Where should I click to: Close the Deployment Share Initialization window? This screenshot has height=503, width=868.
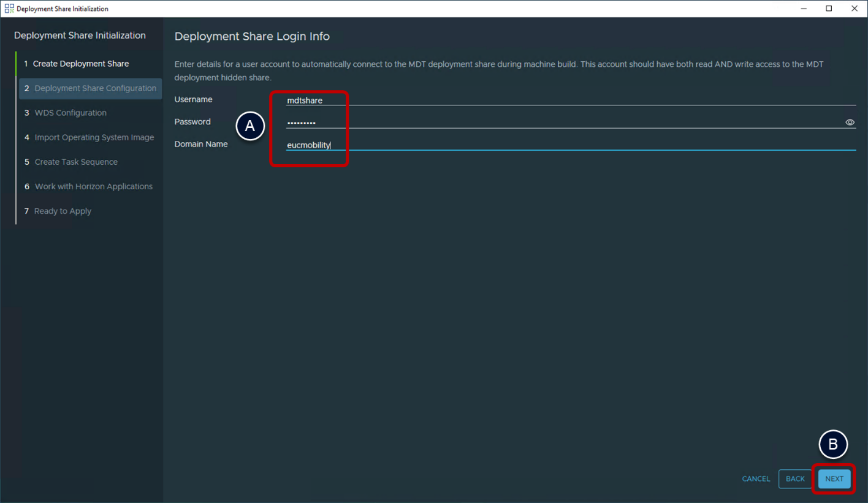(x=855, y=9)
